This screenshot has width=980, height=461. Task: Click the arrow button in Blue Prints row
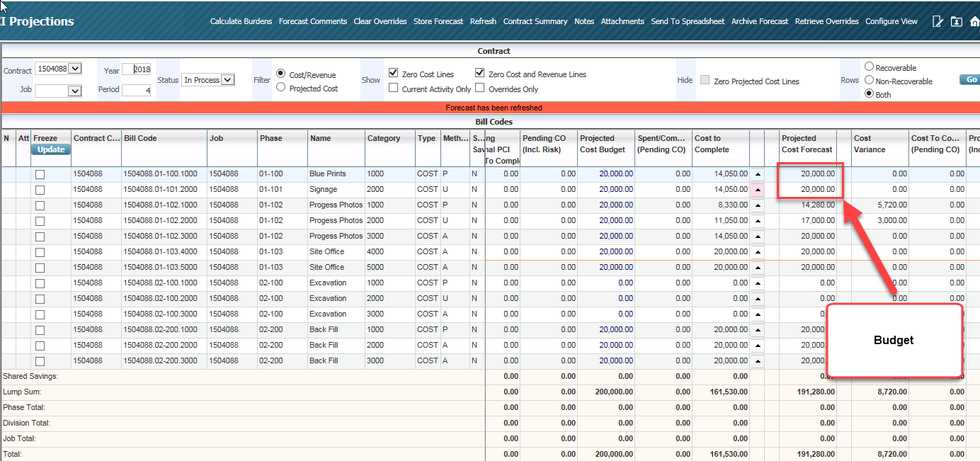757,173
